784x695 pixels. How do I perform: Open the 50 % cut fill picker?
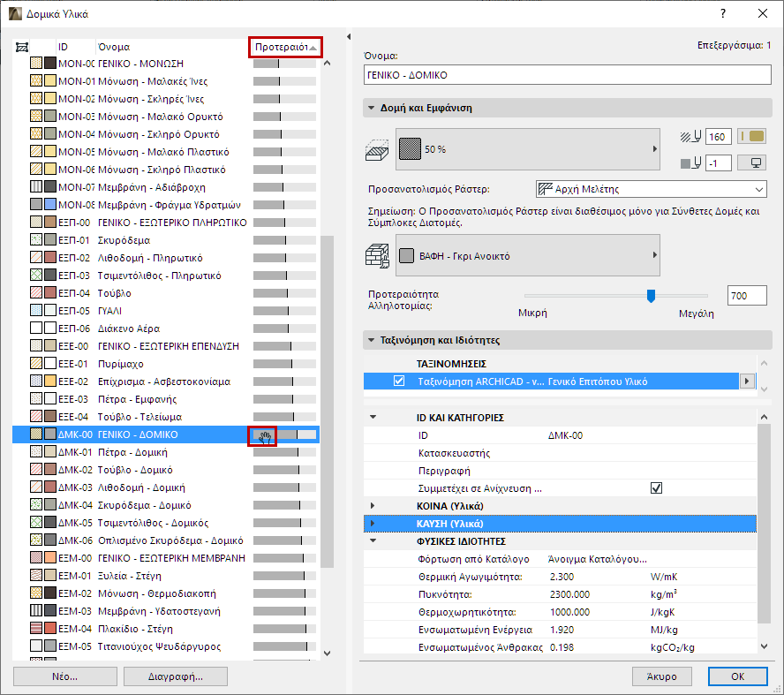(x=527, y=149)
